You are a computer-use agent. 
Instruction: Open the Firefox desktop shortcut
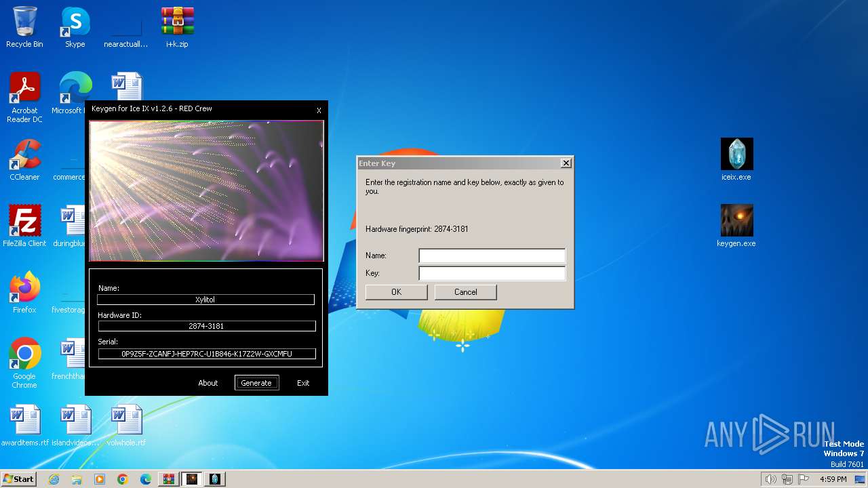click(x=24, y=293)
